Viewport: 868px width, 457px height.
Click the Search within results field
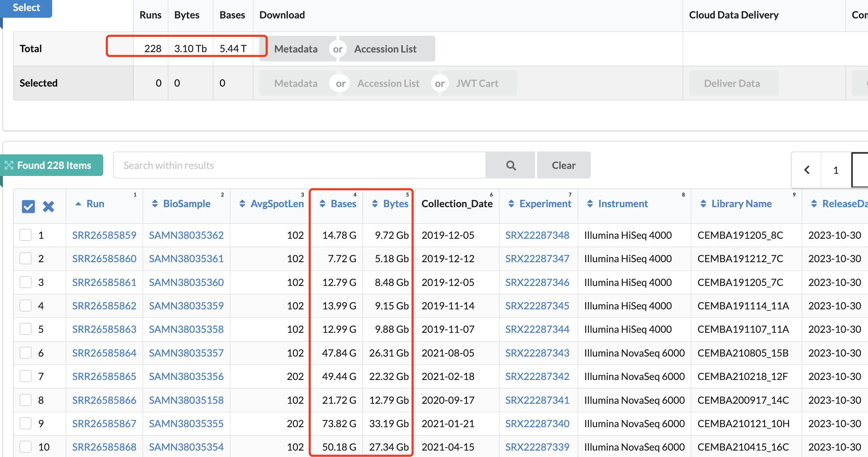[299, 165]
